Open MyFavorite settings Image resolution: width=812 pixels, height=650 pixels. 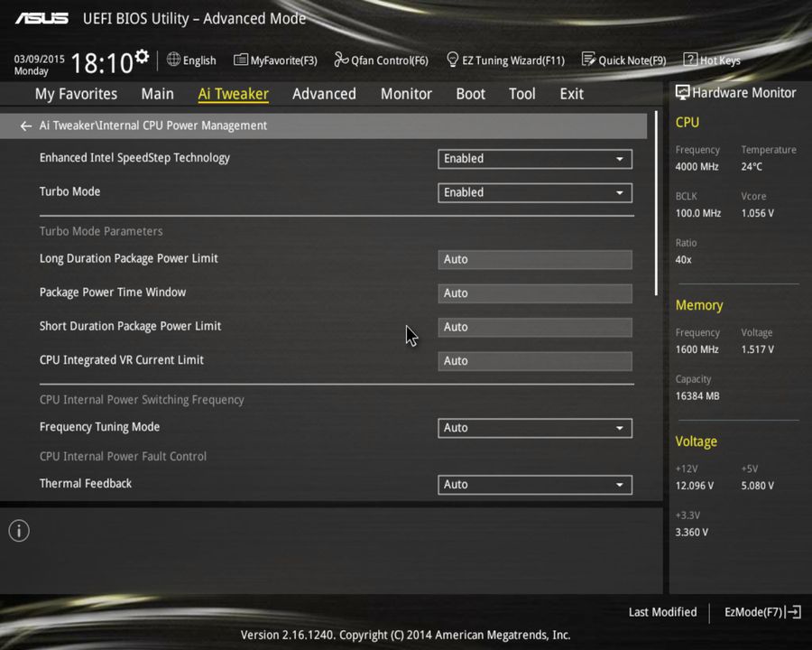click(x=275, y=60)
